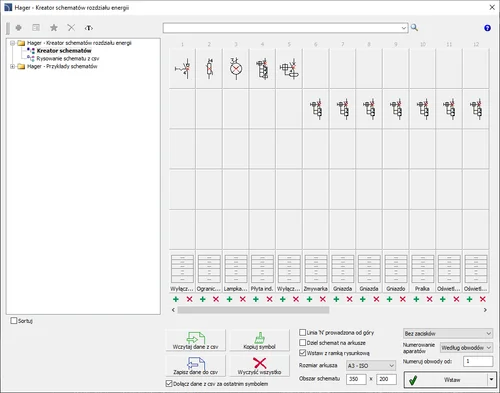
Task: Click the green plus under the Zmywarka column
Action: click(309, 299)
